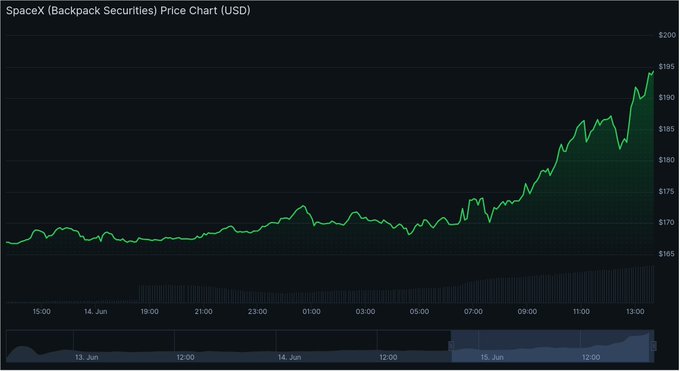Click the $180 price axis label
Image resolution: width=680 pixels, height=371 pixels.
pyautogui.click(x=667, y=160)
